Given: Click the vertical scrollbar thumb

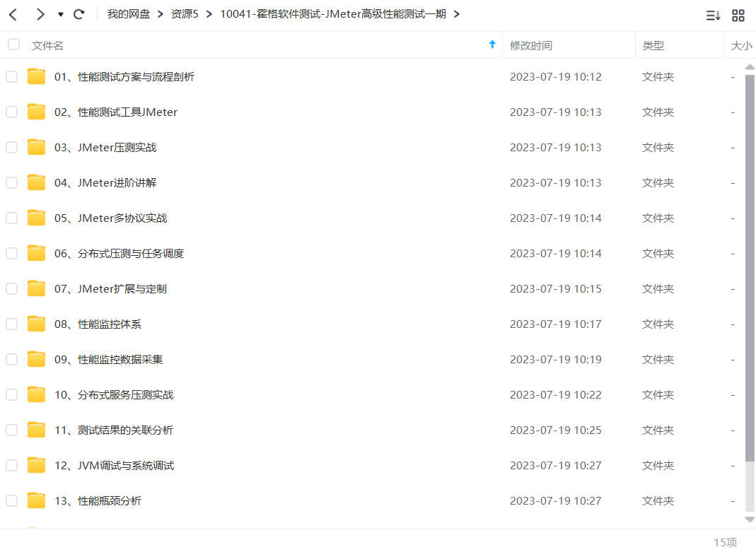Looking at the screenshot, I should pos(750,267).
